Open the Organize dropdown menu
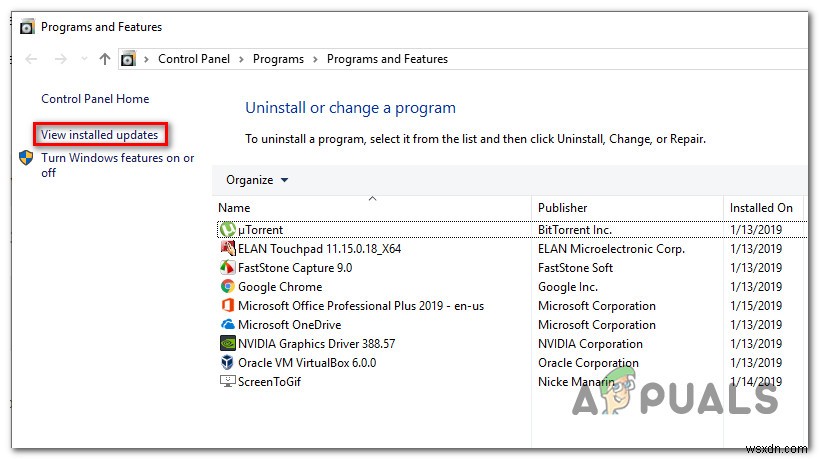The image size is (819, 459). point(257,180)
